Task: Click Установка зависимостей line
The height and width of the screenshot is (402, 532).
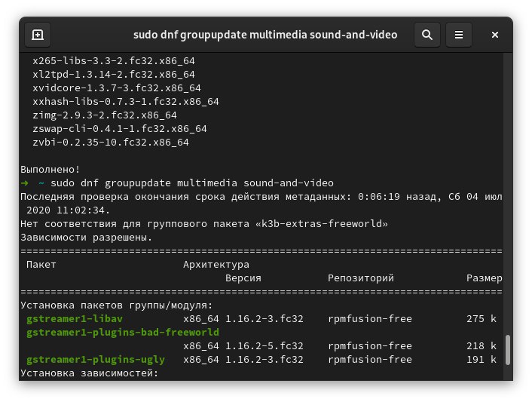Action: [89, 373]
